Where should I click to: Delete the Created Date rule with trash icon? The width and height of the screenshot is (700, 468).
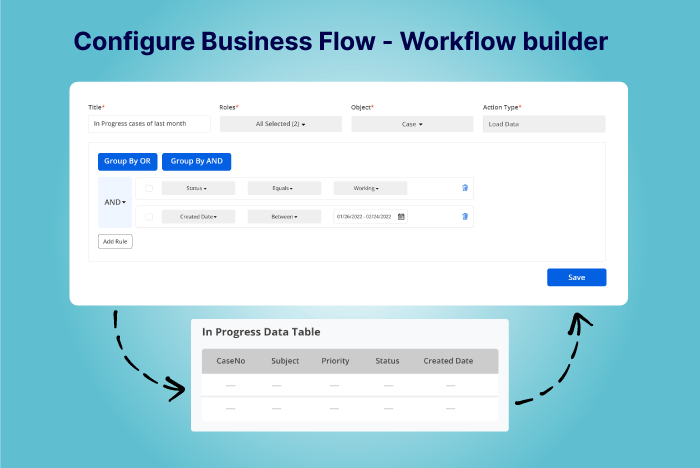pos(464,216)
